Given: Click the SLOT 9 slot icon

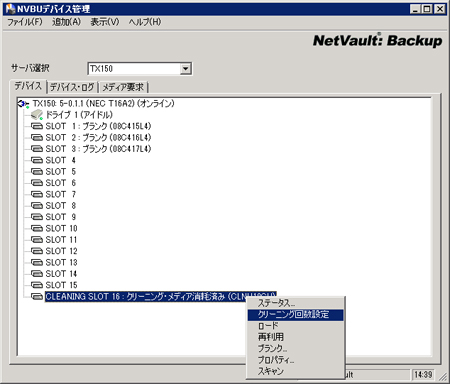Looking at the screenshot, I should (x=37, y=217).
